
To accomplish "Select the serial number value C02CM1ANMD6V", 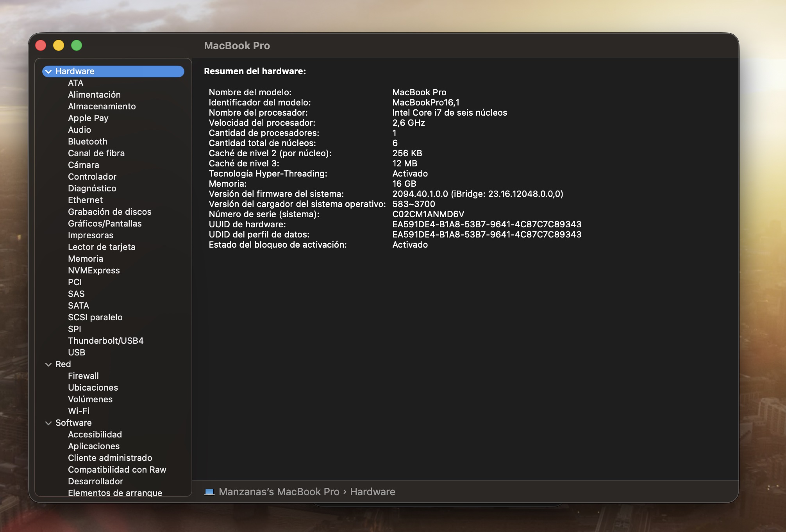I will tap(428, 214).
